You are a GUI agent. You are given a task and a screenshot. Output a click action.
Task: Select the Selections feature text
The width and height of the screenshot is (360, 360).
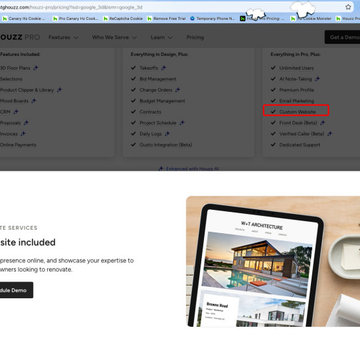point(11,79)
